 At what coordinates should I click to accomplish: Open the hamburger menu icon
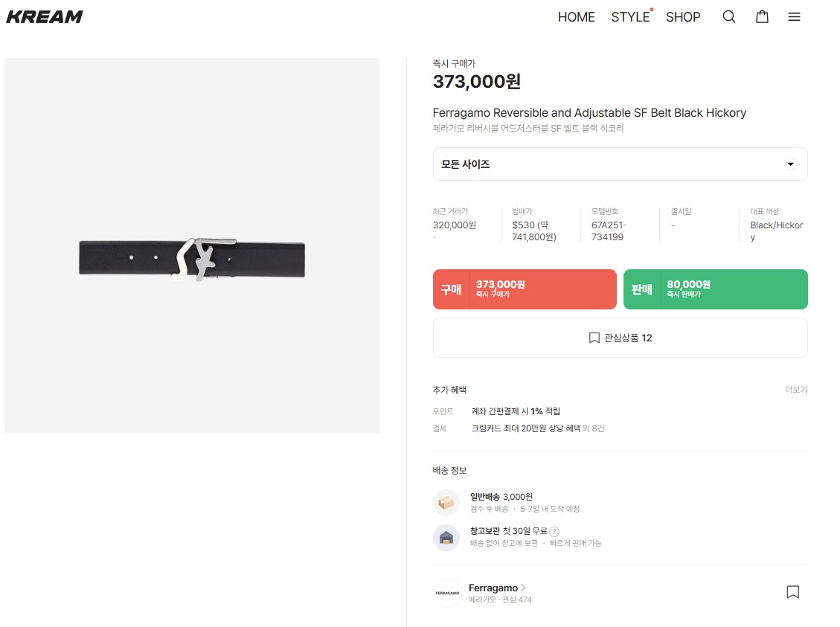(794, 17)
